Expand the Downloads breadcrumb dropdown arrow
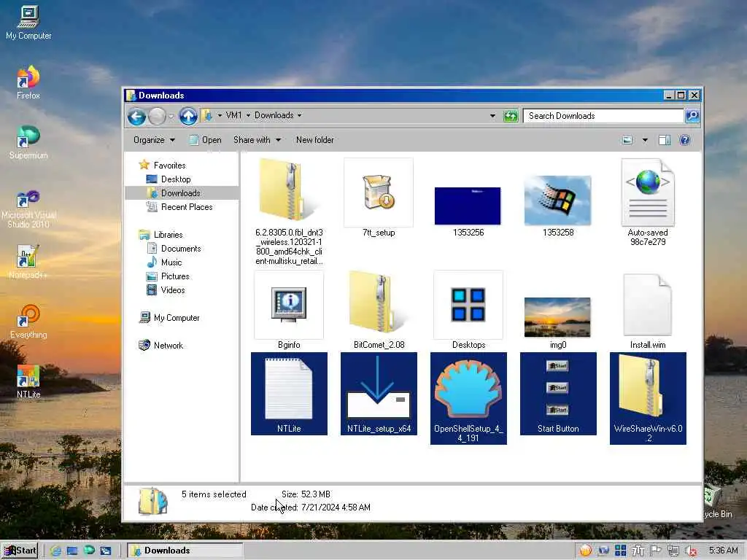The height and width of the screenshot is (560, 747). coord(300,115)
